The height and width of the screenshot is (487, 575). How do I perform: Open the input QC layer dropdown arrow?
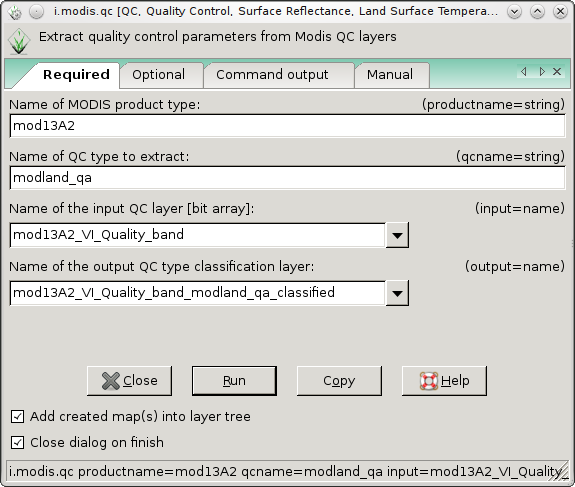(x=398, y=235)
